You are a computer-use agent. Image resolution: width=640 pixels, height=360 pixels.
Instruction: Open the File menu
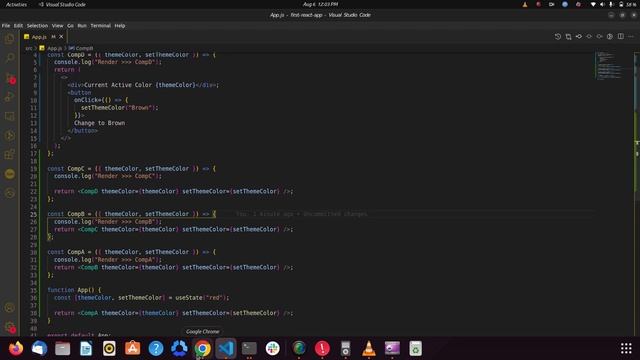6,26
